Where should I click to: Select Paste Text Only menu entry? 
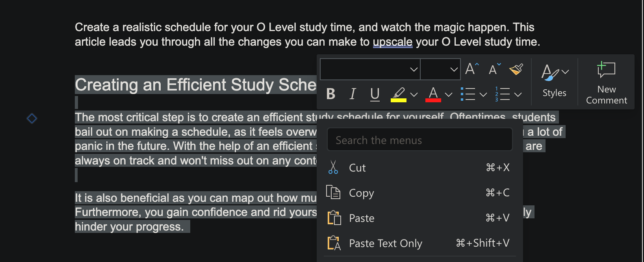tap(385, 244)
